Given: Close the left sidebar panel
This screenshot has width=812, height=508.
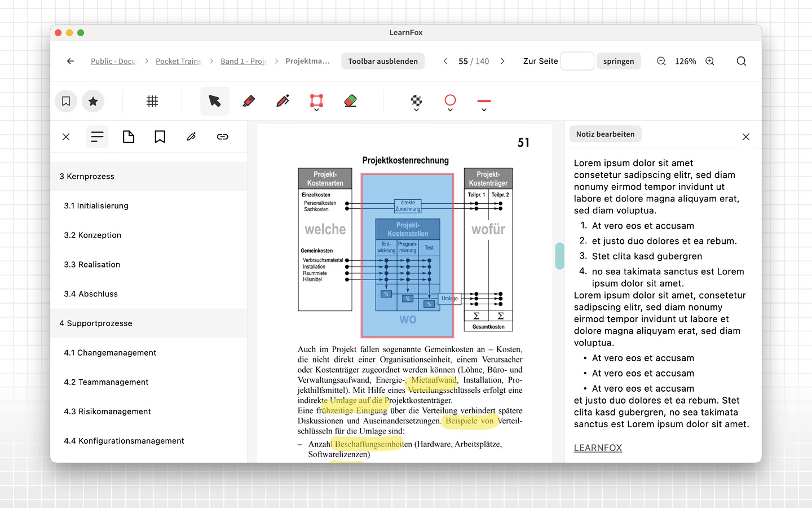Looking at the screenshot, I should (x=66, y=137).
